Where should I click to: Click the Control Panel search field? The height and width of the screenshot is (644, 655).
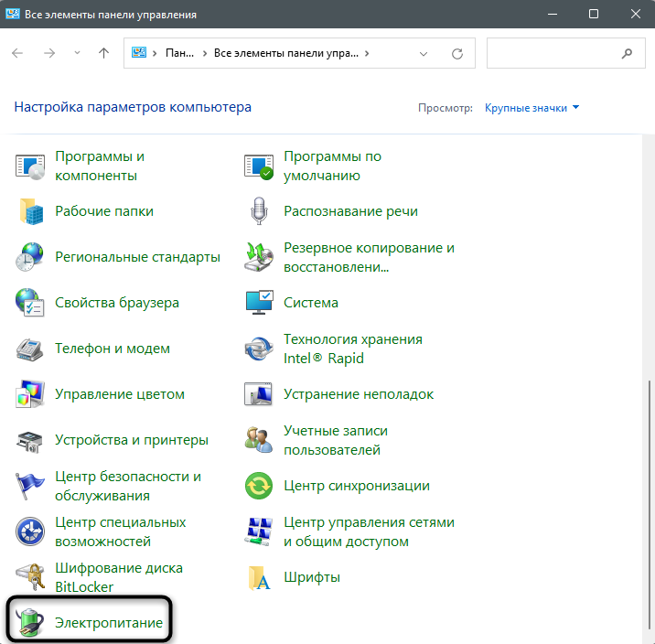click(x=565, y=53)
